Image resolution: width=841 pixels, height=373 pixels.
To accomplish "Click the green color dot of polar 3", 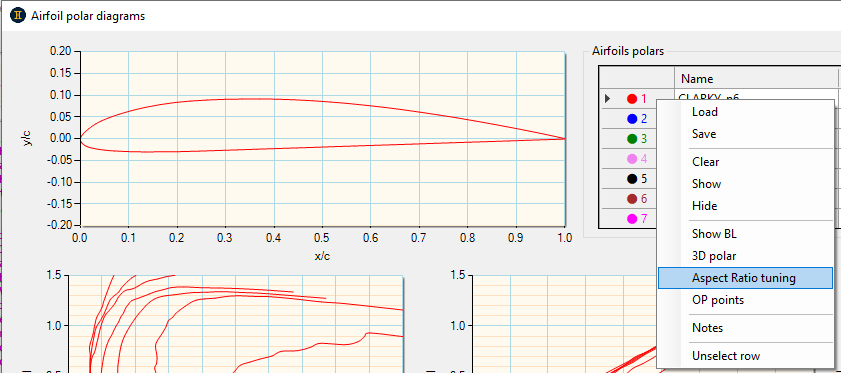I will [631, 139].
